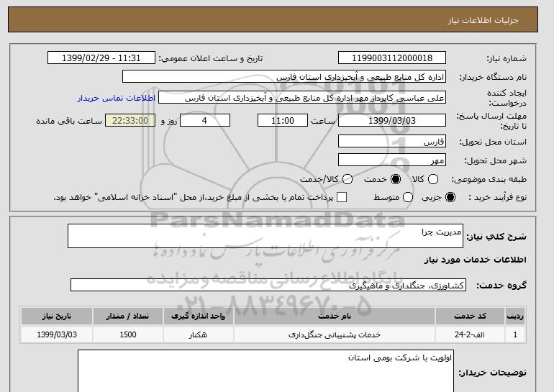Click service name خدمات پشتیبانی جنگل‌داری
Viewport: 554px width, 392px height.
coord(335,334)
